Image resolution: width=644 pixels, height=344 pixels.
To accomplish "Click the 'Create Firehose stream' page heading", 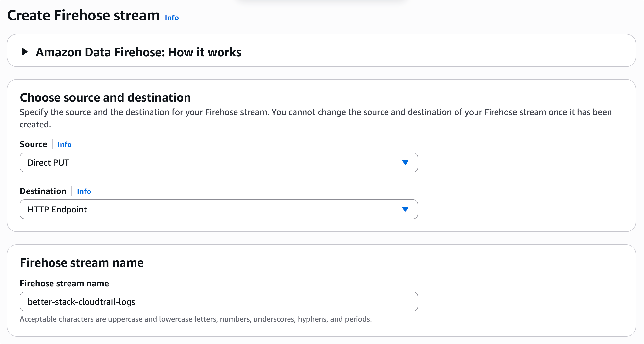I will 84,16.
